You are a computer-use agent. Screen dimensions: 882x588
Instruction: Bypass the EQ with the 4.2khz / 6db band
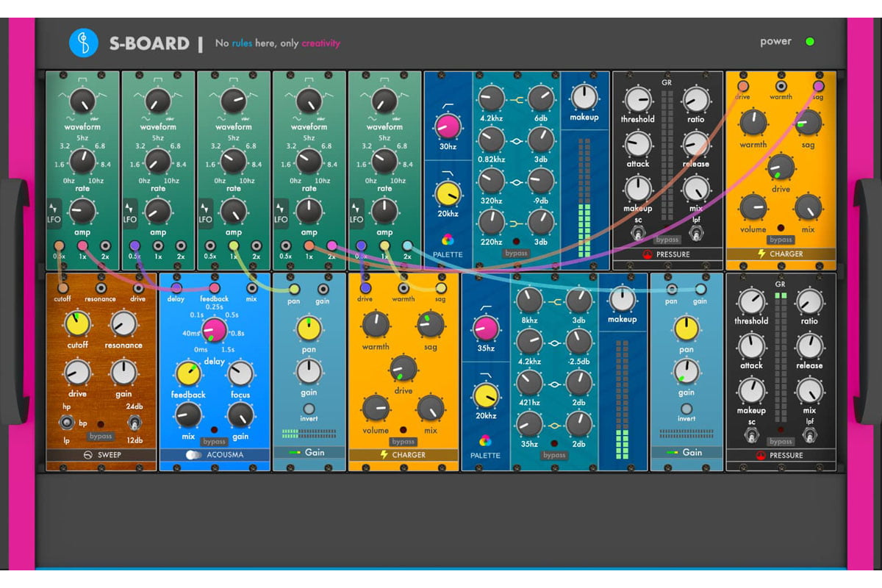[516, 253]
